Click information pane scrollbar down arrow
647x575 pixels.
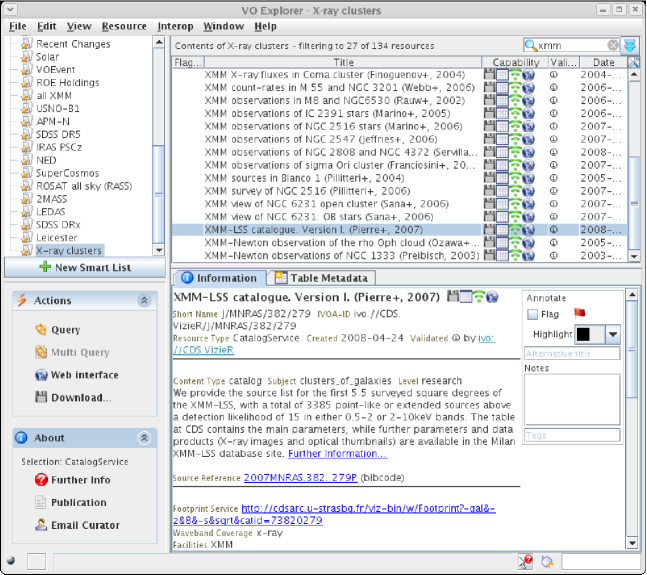[632, 543]
